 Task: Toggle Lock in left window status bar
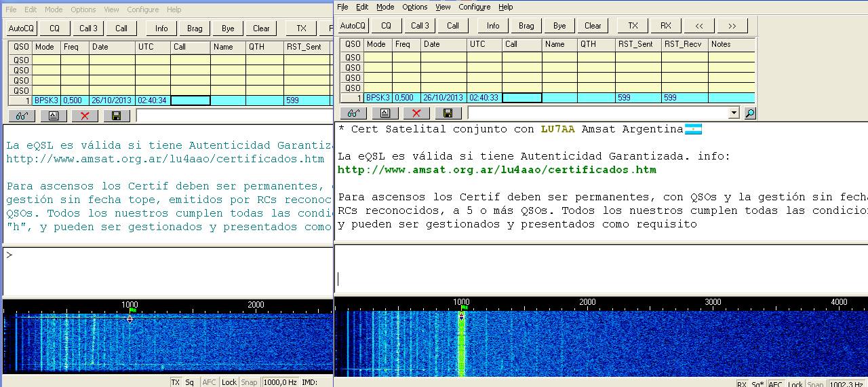[x=229, y=382]
